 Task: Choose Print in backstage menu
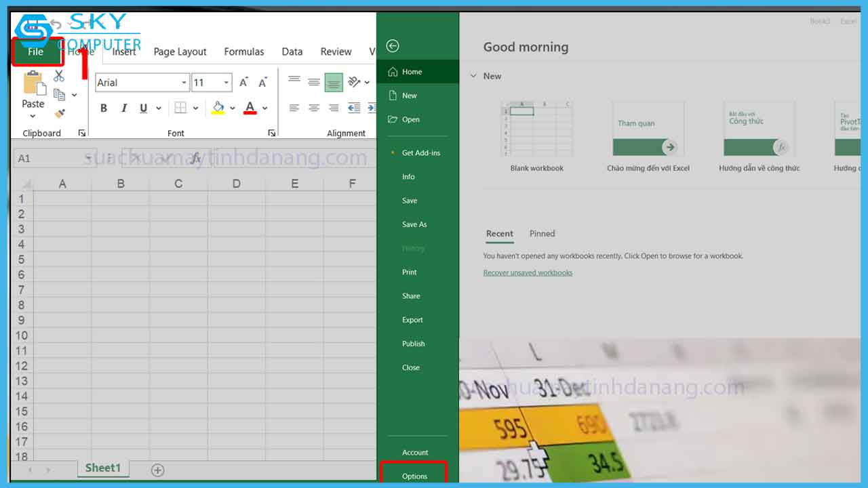tap(418, 272)
